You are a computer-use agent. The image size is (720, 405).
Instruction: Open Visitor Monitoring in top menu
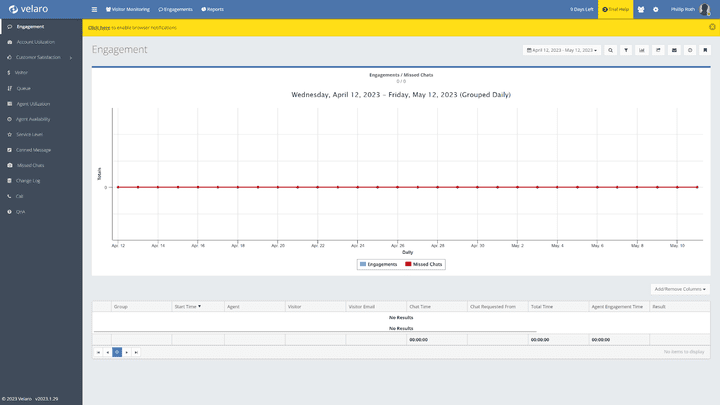point(126,9)
